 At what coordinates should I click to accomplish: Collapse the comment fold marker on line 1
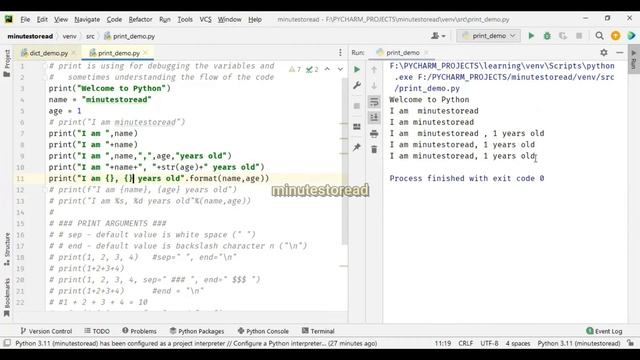(44, 67)
